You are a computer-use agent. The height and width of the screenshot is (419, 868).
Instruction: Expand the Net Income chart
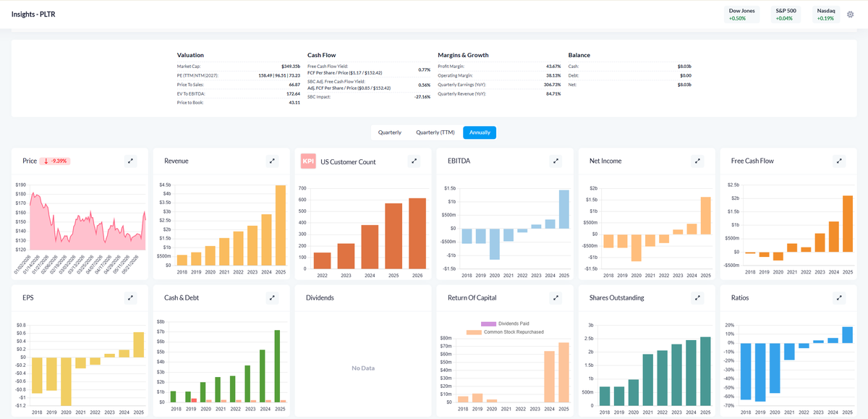coord(697,161)
